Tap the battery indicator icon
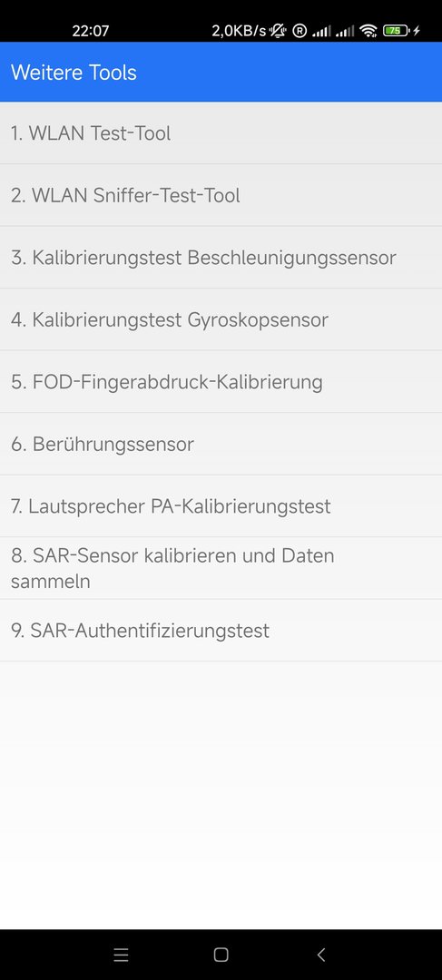The height and width of the screenshot is (980, 442). [396, 30]
